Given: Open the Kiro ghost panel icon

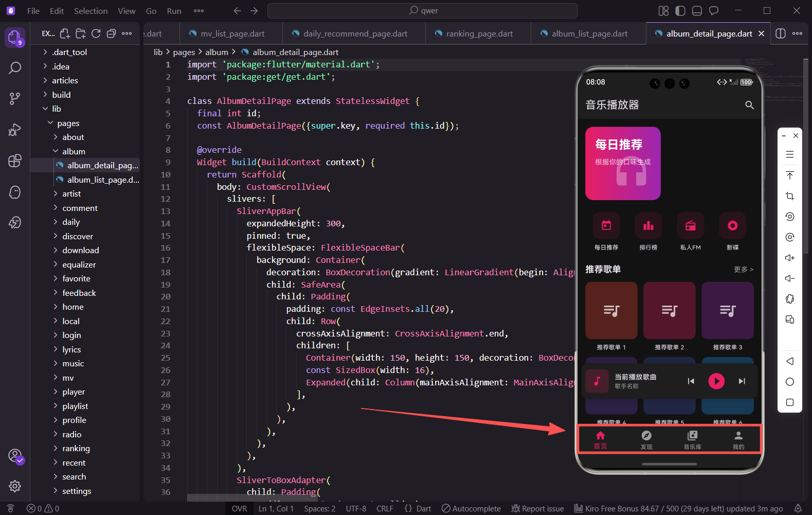Looking at the screenshot, I should pos(15,192).
